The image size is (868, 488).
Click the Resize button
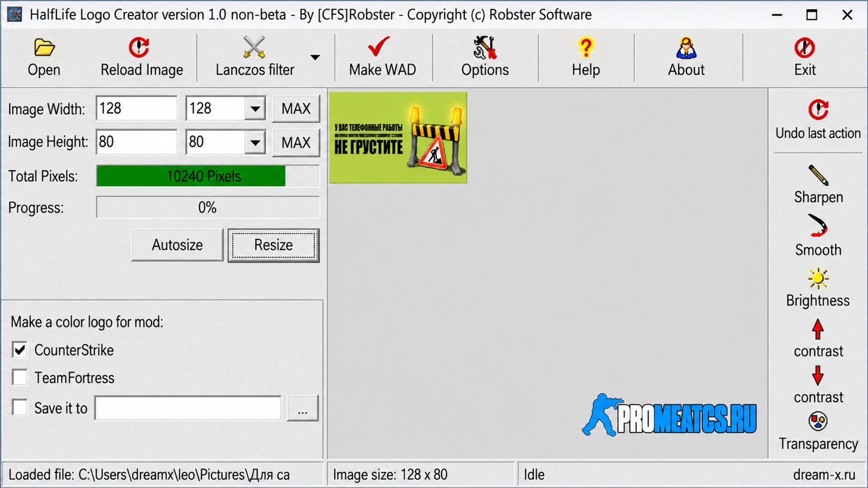274,245
